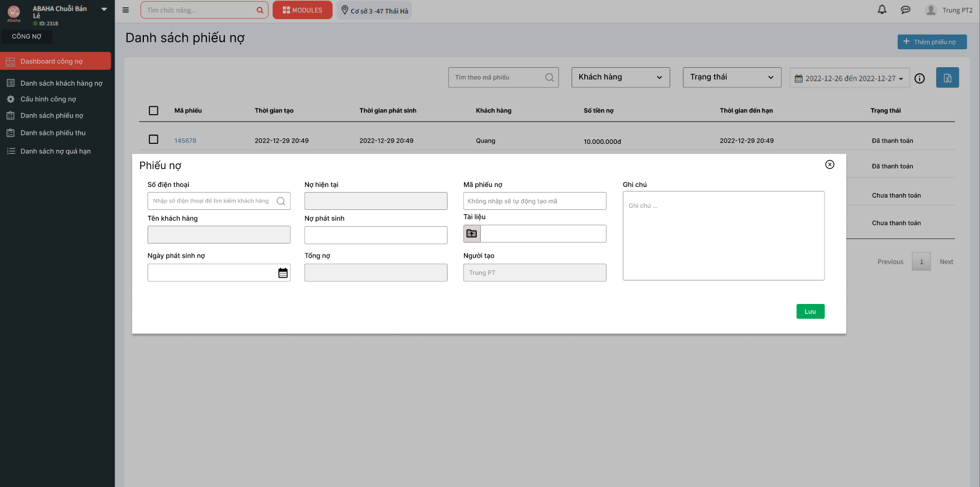Open voucher link 145678
This screenshot has width=980, height=487.
tap(185, 141)
